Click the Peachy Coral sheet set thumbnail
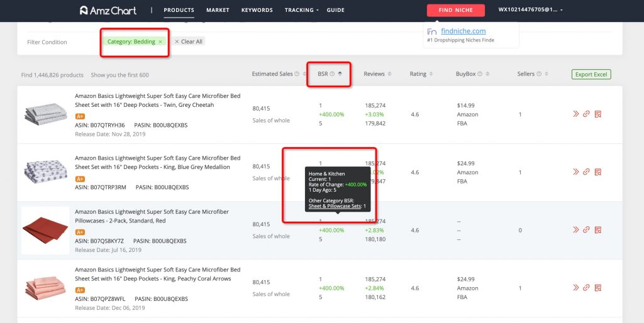The image size is (644, 323). pyautogui.click(x=45, y=288)
